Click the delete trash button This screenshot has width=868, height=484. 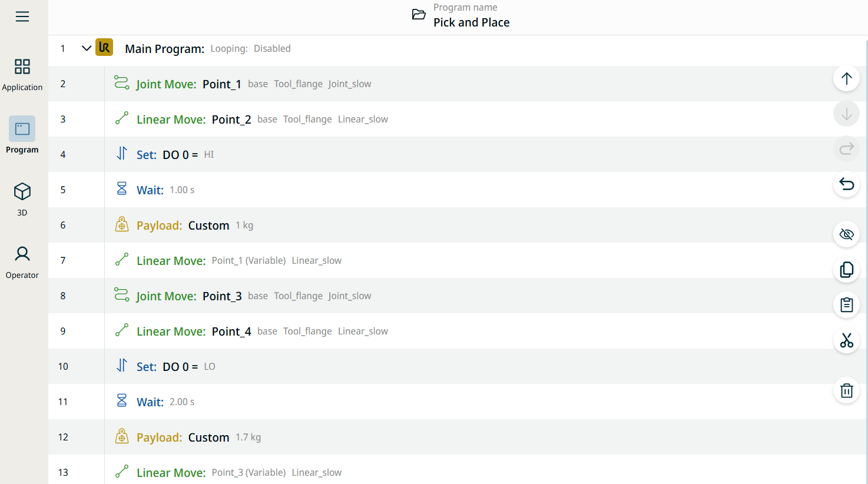(846, 390)
